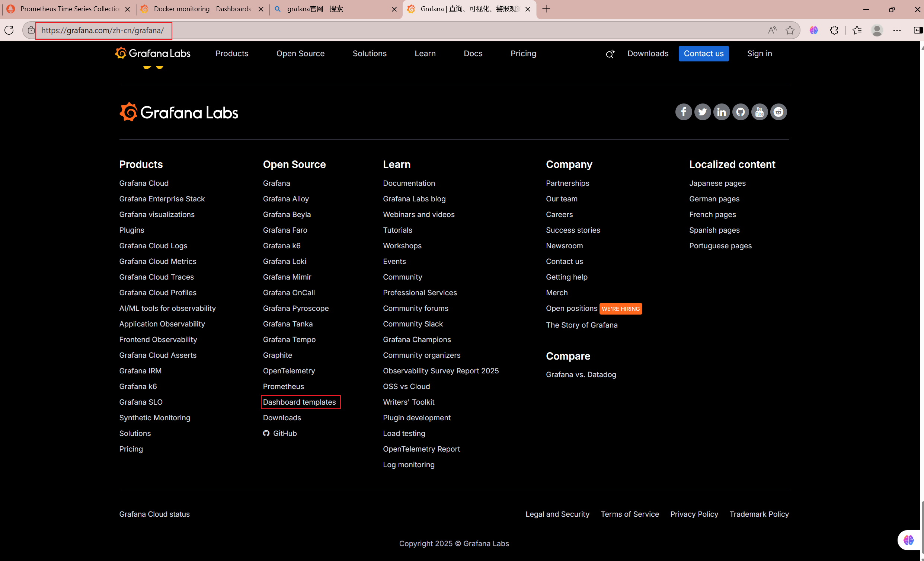924x561 pixels.
Task: Close the grafana官网 search tab
Action: (394, 9)
